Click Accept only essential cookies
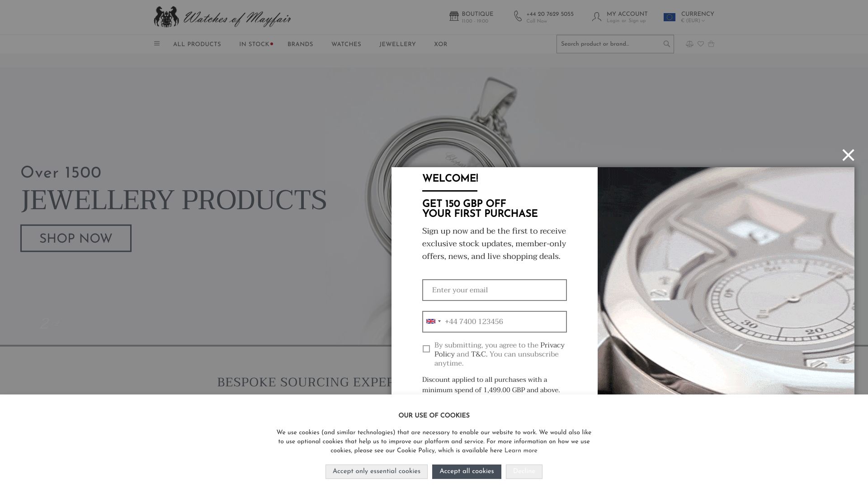This screenshot has height=488, width=868. click(x=377, y=471)
